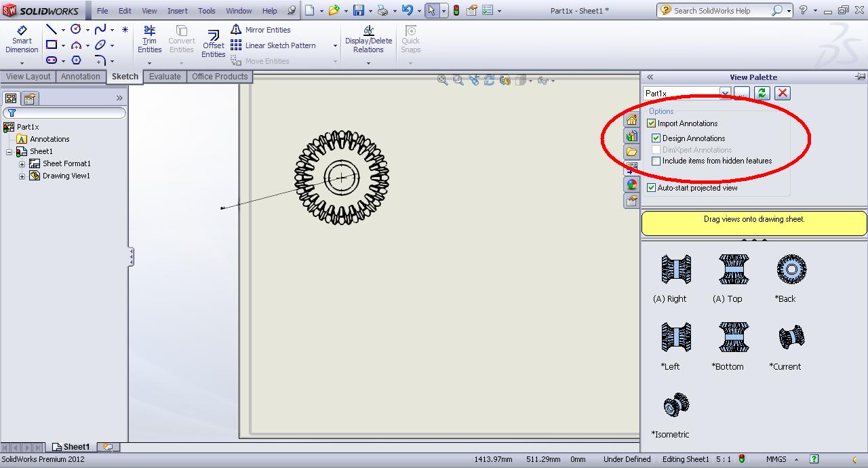Screen dimensions: 868x468
Task: Choose the Circle sketch tool
Action: pyautogui.click(x=76, y=30)
